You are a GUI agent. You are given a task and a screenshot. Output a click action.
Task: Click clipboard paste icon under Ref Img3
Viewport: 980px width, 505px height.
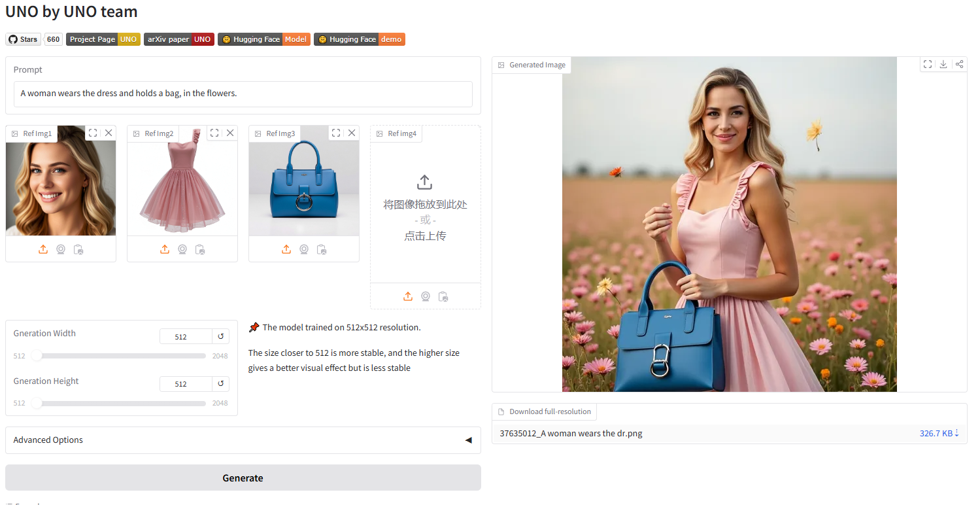322,249
